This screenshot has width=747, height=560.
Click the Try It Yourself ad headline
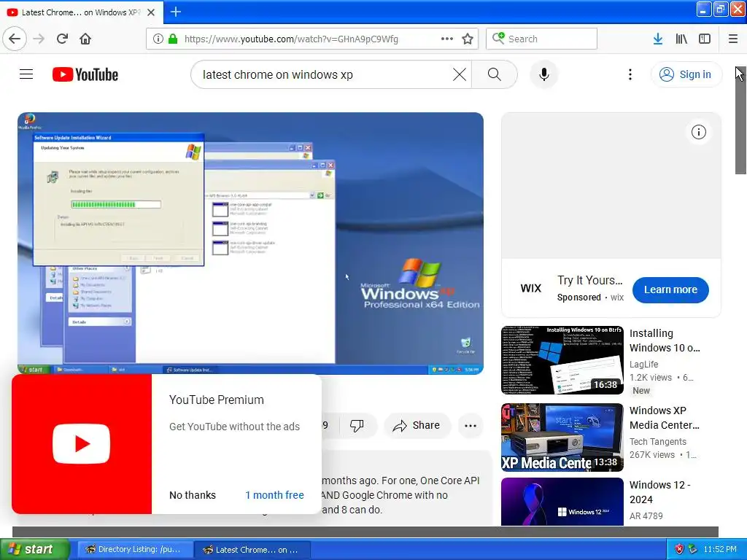589,280
